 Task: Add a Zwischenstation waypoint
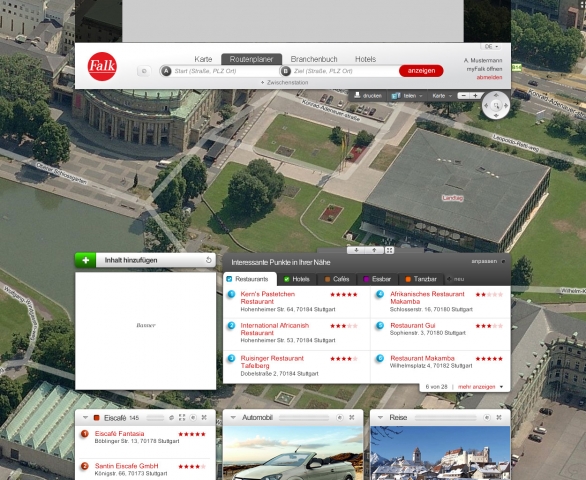(x=284, y=83)
